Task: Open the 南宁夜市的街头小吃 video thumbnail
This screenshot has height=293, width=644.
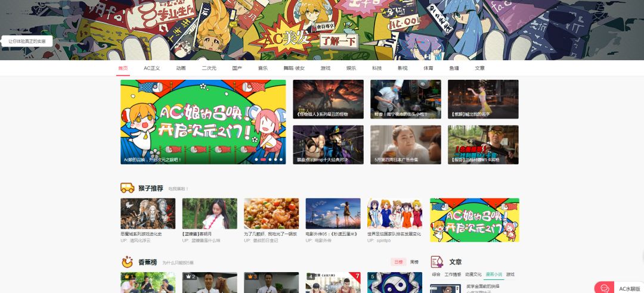Action: (x=406, y=99)
